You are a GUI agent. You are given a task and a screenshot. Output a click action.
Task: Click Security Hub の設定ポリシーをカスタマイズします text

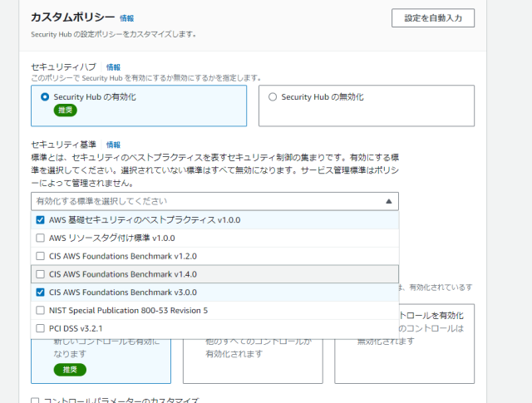click(114, 34)
